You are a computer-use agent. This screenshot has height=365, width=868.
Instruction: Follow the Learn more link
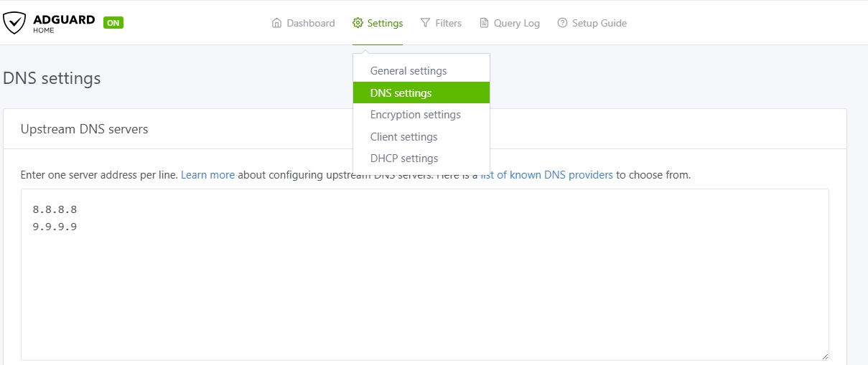point(207,175)
